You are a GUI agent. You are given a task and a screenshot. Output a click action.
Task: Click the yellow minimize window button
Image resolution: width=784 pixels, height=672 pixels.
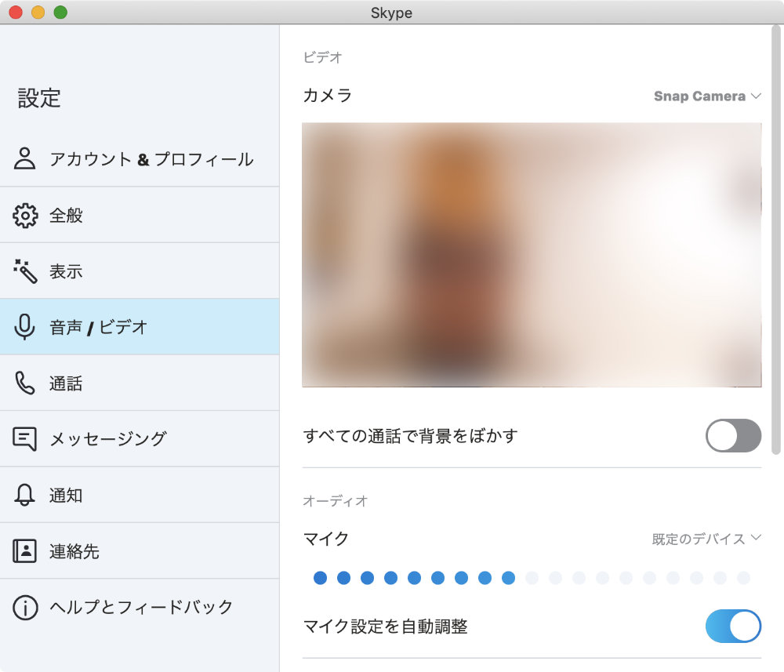click(x=38, y=12)
